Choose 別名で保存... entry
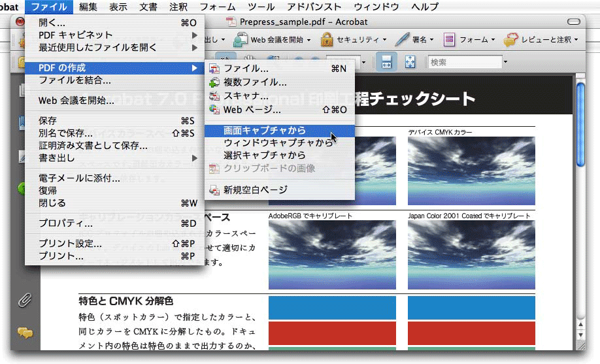Viewport: 600px width, 364px height. [114, 133]
